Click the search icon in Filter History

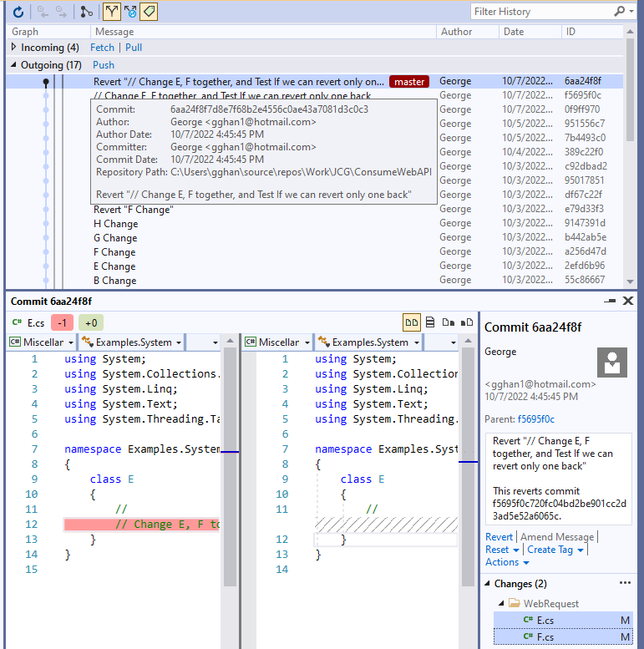click(x=619, y=12)
